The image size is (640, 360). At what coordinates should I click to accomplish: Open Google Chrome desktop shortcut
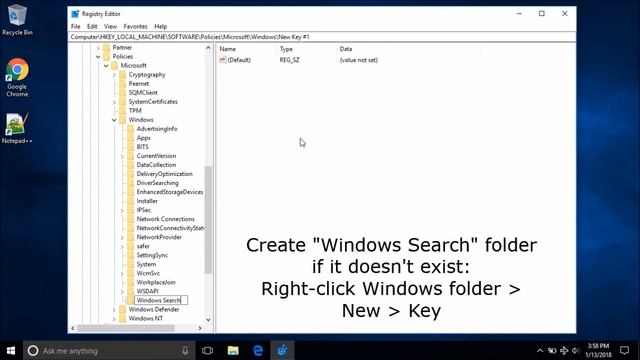17,78
